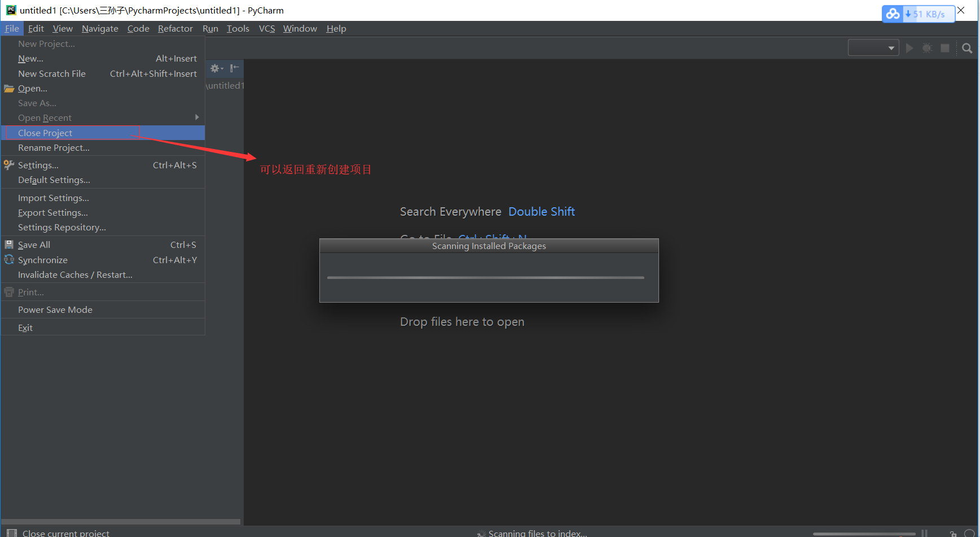Choose Invalidate Caches / Restart...
The height and width of the screenshot is (537, 980).
click(103, 275)
